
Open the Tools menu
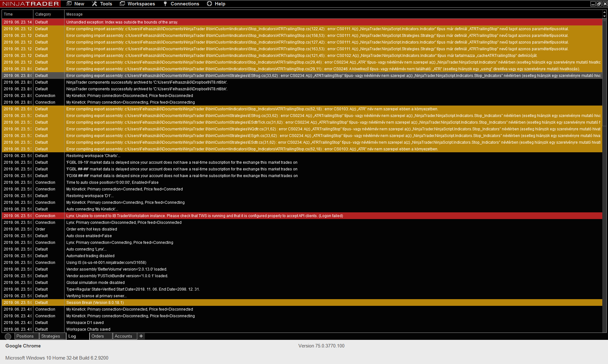click(x=102, y=4)
